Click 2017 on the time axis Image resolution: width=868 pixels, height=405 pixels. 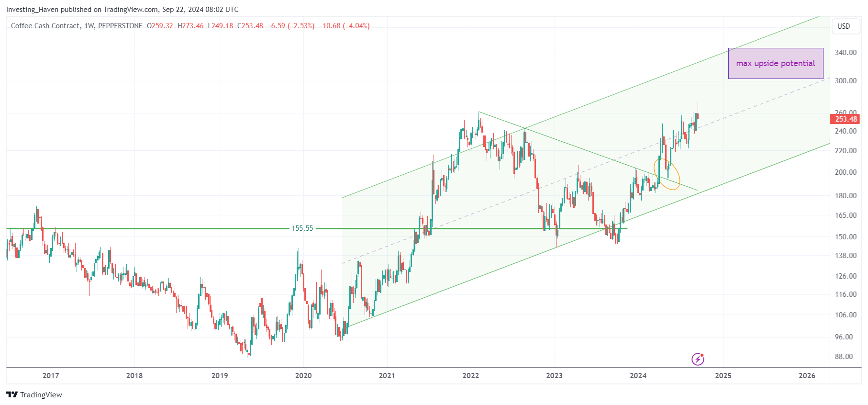click(x=51, y=375)
